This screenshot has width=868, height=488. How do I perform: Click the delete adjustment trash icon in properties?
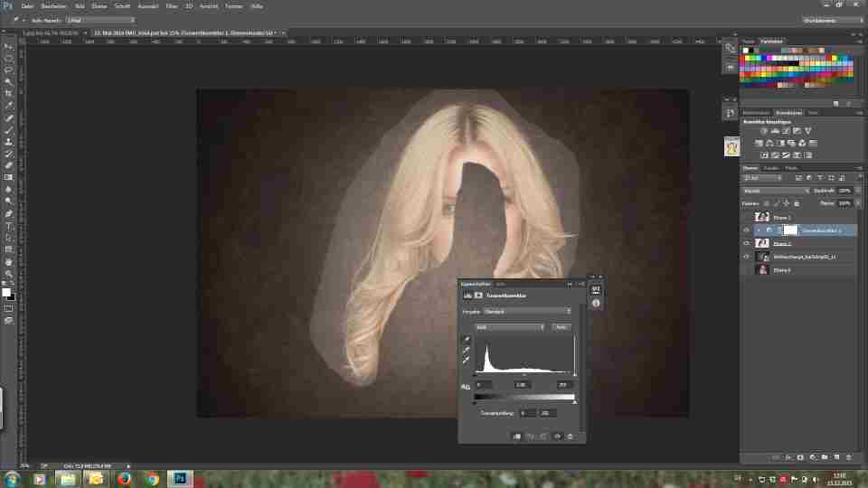click(571, 436)
